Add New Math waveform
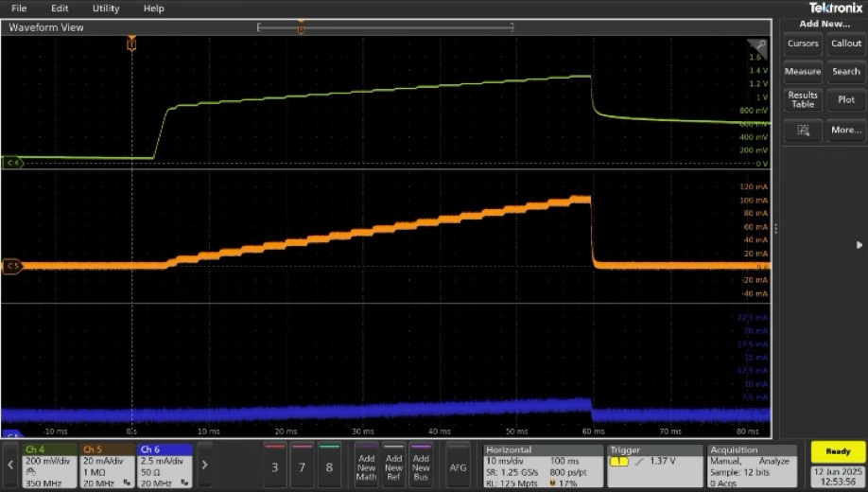 [366, 465]
